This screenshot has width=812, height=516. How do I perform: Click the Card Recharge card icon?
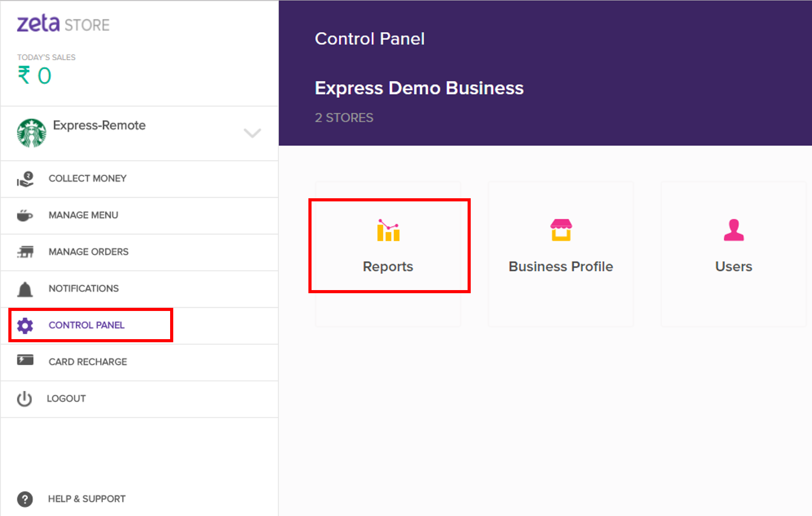[x=25, y=361]
